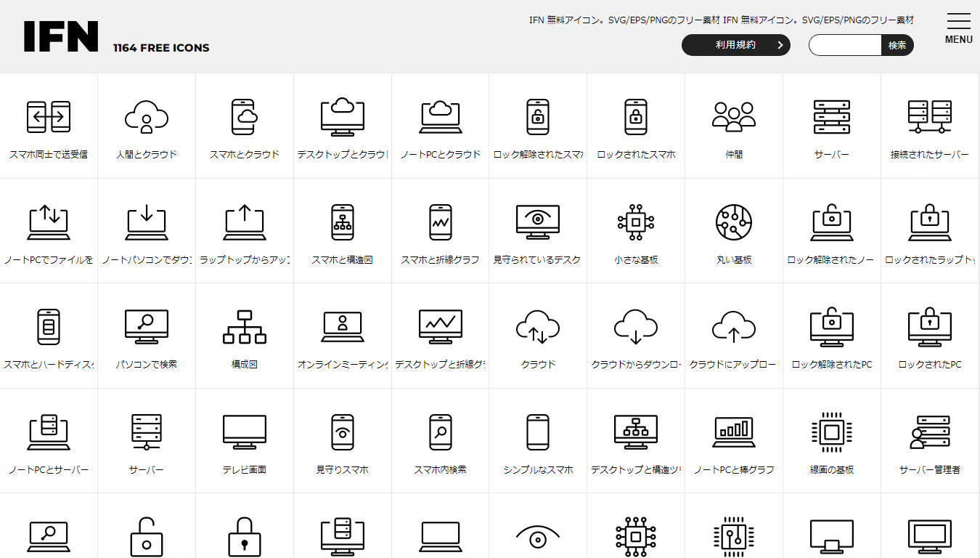Select the plain laptop icon in bottom row
The image size is (980, 558).
441,537
